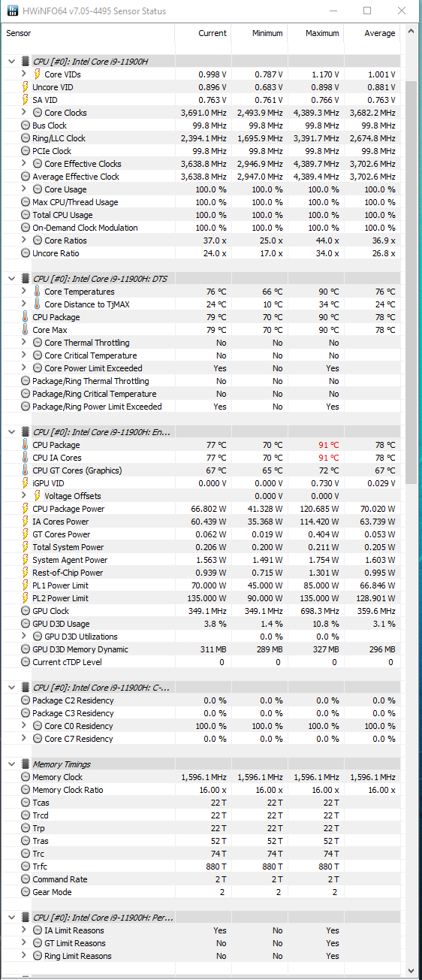This screenshot has width=422, height=980.
Task: Expand the Voltage Offsets row
Action: 24,496
